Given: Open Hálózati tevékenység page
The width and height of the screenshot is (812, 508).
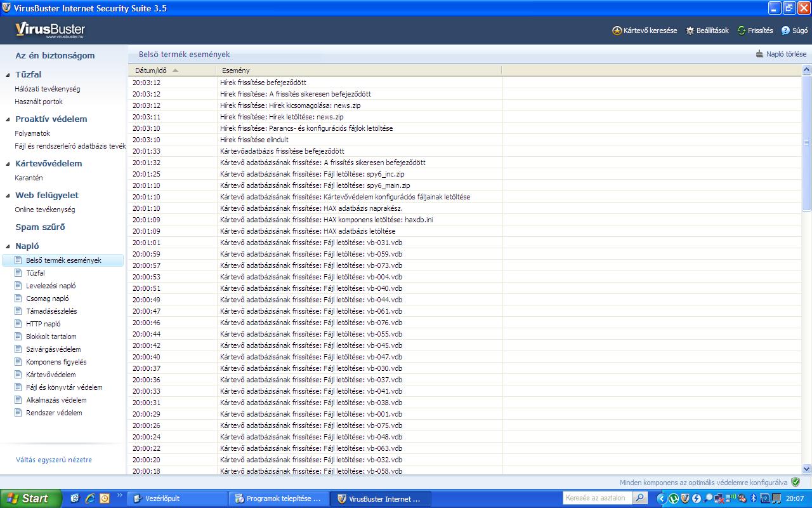Looking at the screenshot, I should click(48, 89).
